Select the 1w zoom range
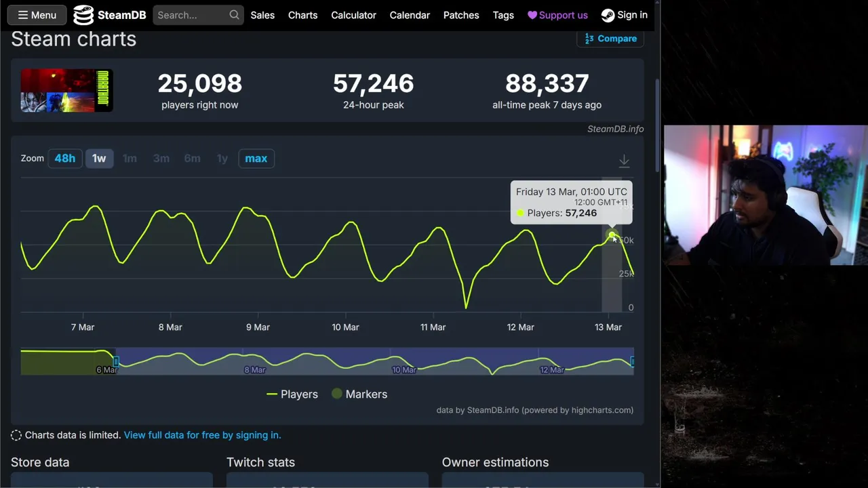Screen dimensions: 868x488 tap(99, 159)
